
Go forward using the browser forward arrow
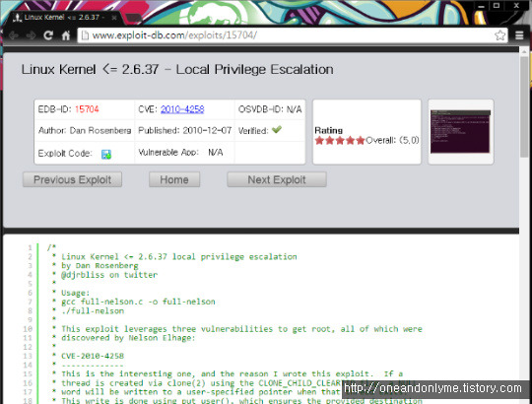(x=31, y=35)
